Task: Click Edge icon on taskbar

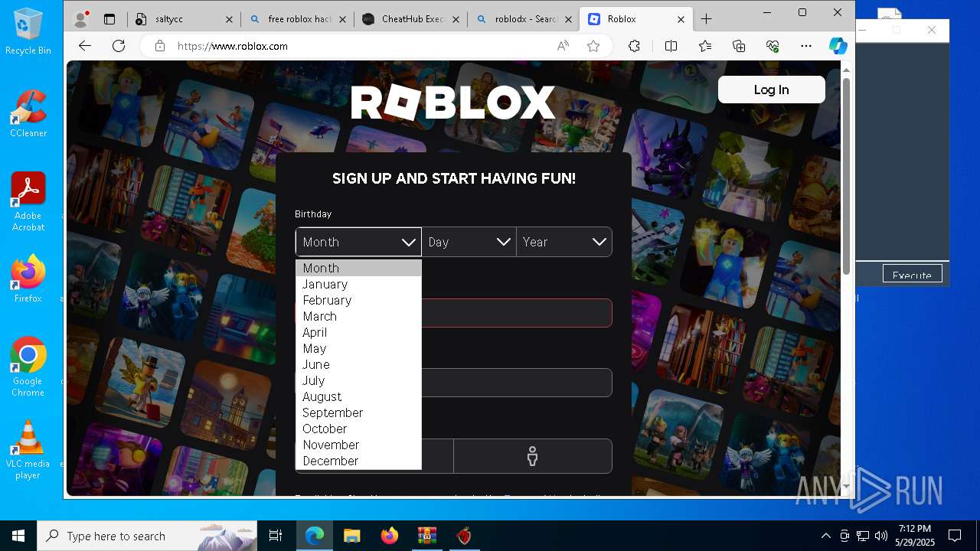Action: tap(315, 536)
